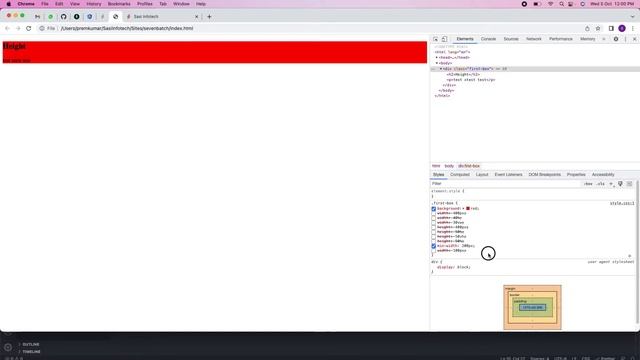Expand the background shorthand property triangle
640x360 pixels.
[464, 209]
